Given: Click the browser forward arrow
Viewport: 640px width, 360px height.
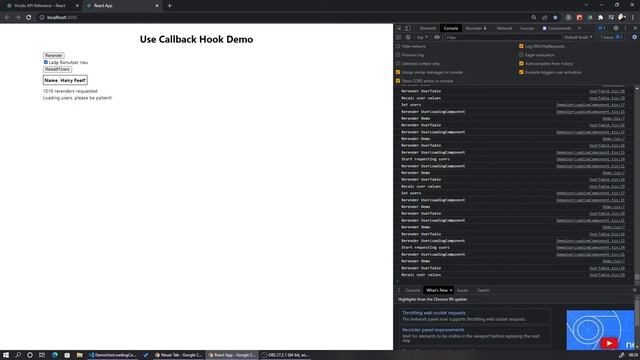Looking at the screenshot, I should coord(18,18).
